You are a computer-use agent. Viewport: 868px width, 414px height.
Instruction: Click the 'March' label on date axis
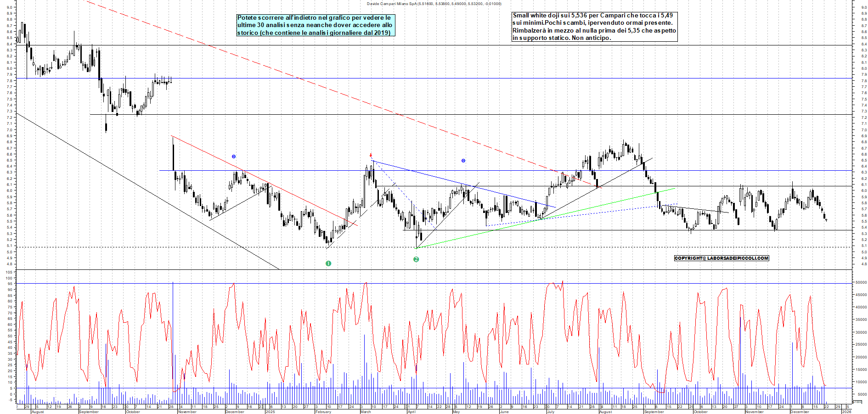pos(366,412)
